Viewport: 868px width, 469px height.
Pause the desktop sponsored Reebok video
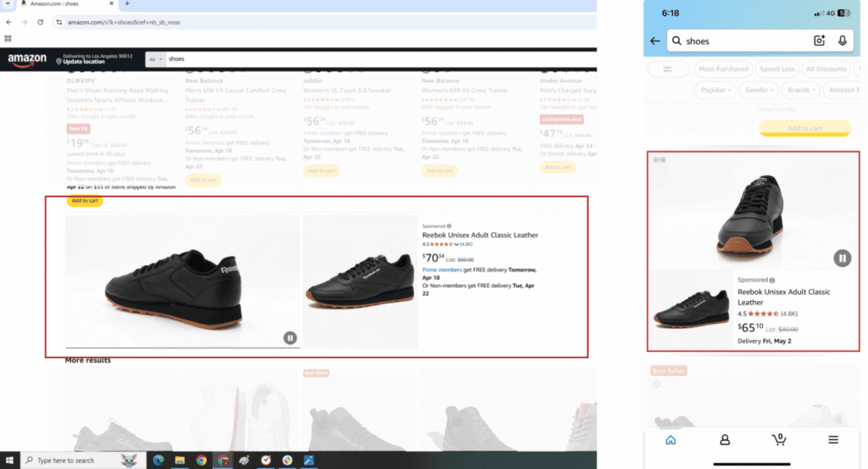point(290,338)
